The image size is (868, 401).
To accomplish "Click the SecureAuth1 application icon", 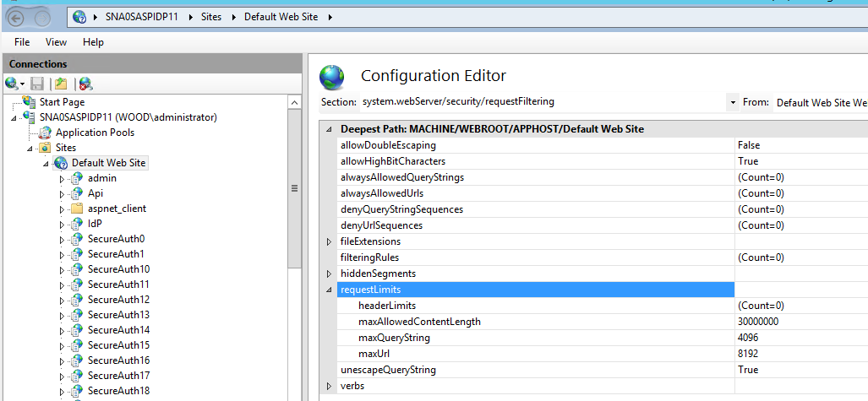I will click(x=78, y=254).
